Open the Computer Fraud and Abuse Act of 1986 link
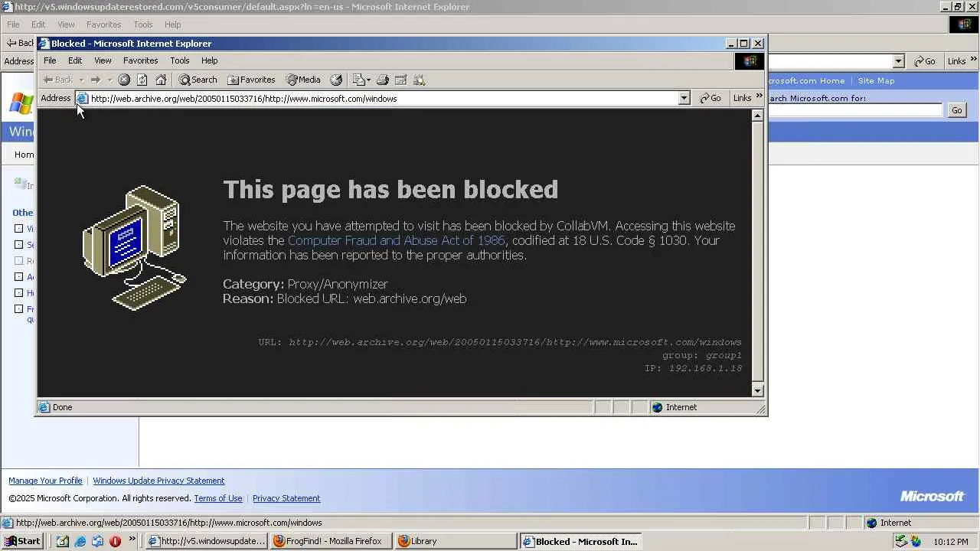Image resolution: width=980 pixels, height=551 pixels. point(397,240)
